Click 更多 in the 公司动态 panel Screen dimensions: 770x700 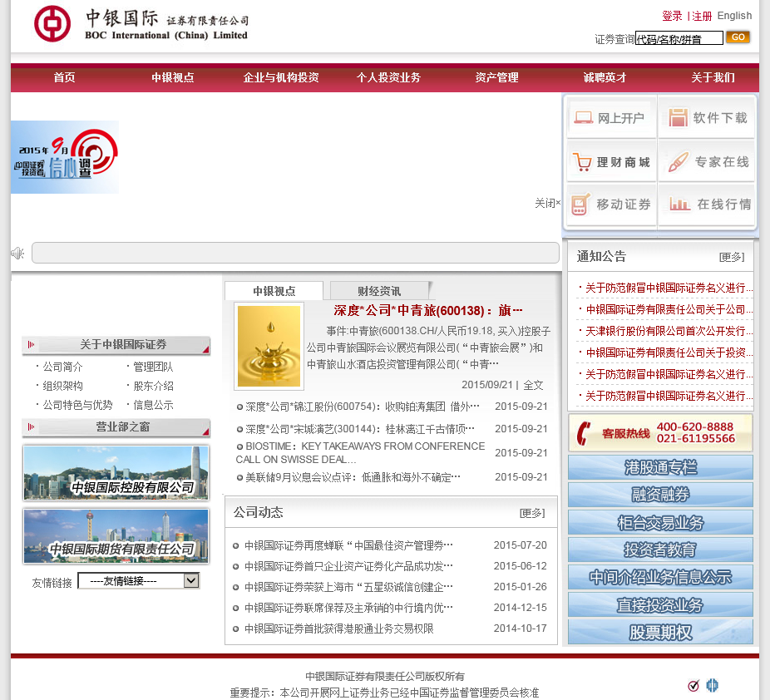(x=532, y=514)
